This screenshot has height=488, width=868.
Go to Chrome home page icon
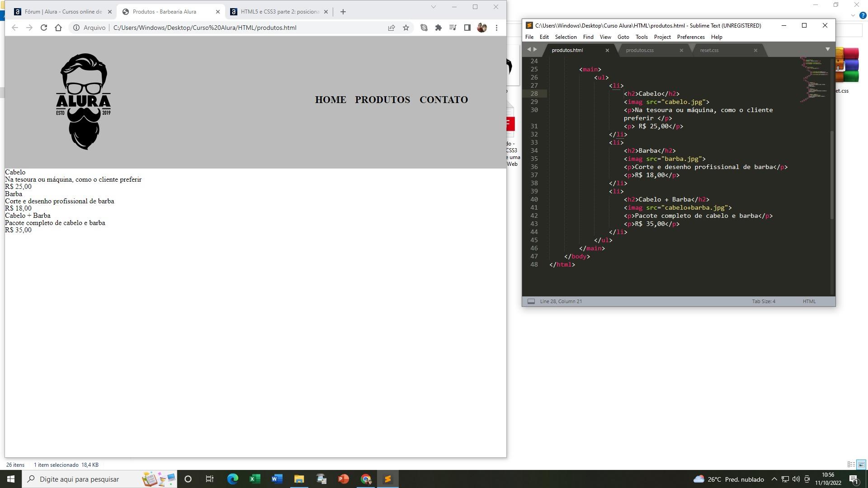pyautogui.click(x=58, y=28)
